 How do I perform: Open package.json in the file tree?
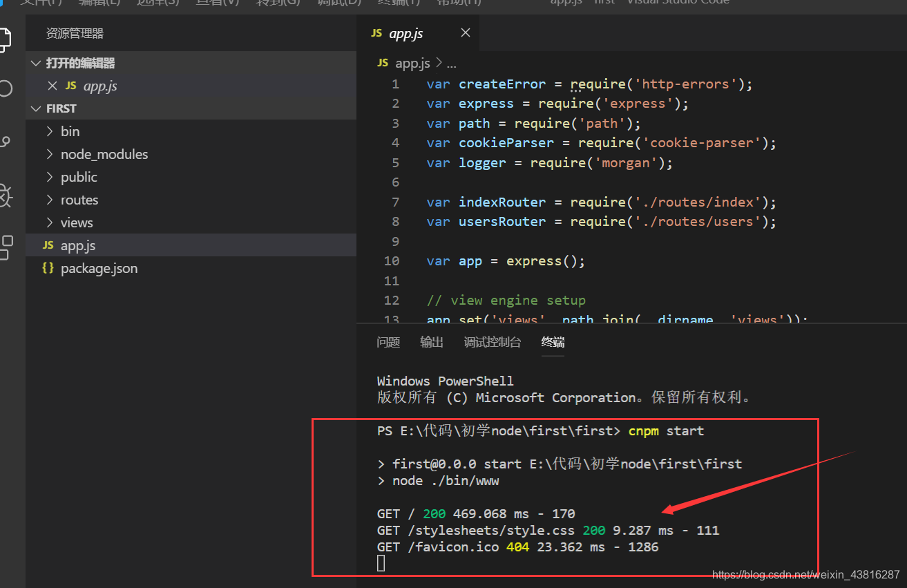tap(191, 268)
